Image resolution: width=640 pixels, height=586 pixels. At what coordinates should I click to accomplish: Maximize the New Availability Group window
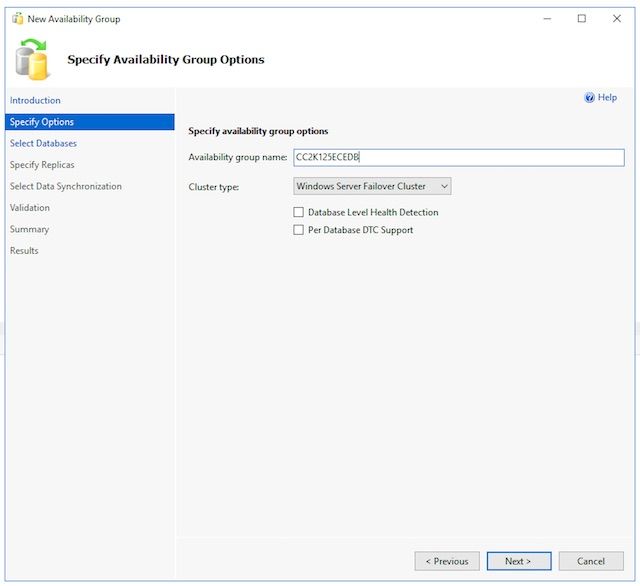click(x=582, y=18)
